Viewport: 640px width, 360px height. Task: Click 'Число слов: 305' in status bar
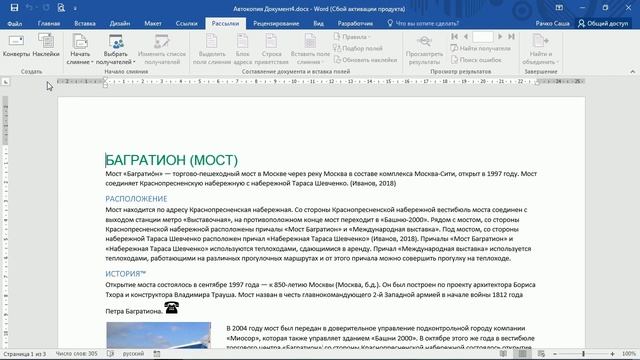tap(76, 354)
